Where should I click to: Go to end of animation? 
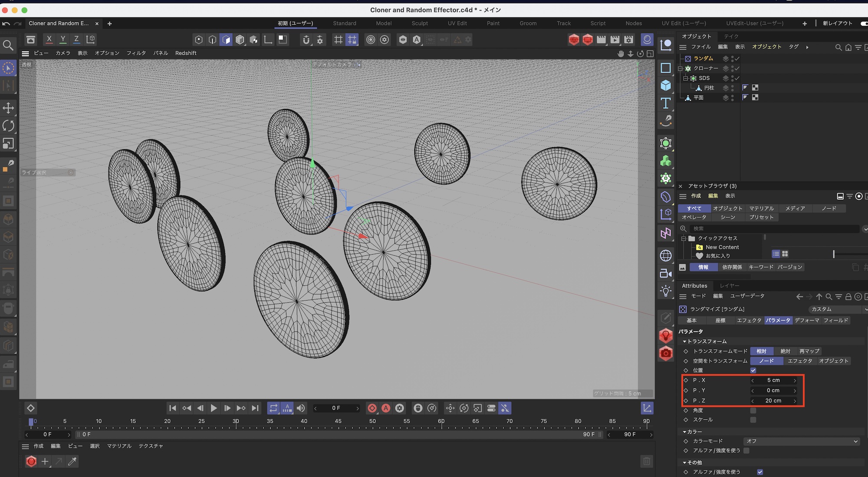point(255,408)
